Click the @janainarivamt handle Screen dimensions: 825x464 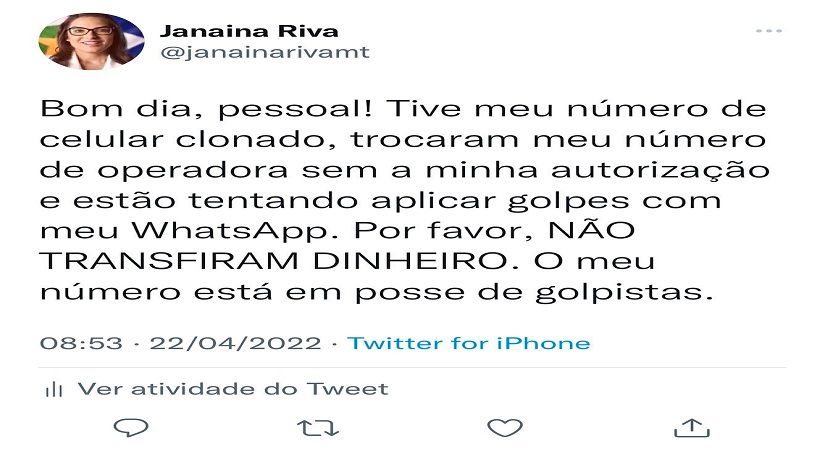point(265,53)
